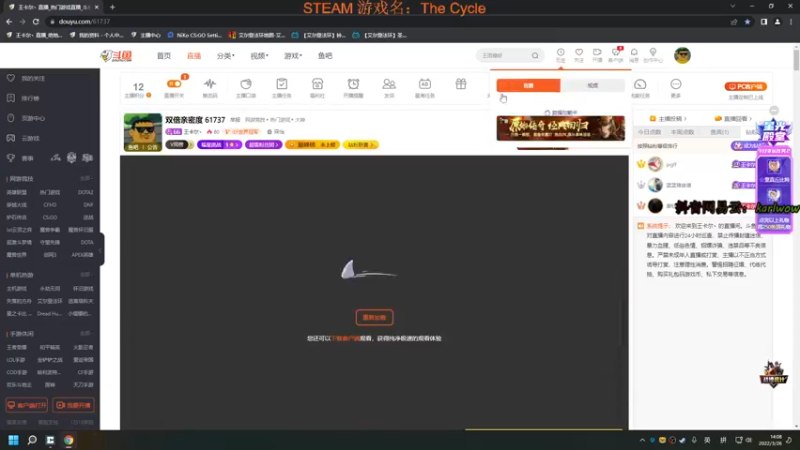The image size is (800, 450).
Task: Click the orange 巅峰榜 badge
Action: pos(312,145)
